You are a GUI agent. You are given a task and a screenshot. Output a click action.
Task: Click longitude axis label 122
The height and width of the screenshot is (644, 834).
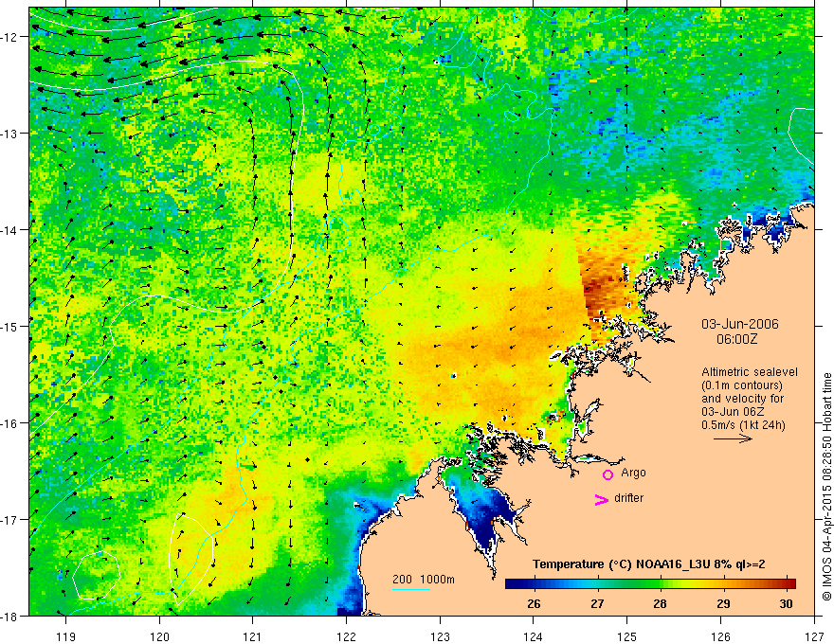click(346, 636)
